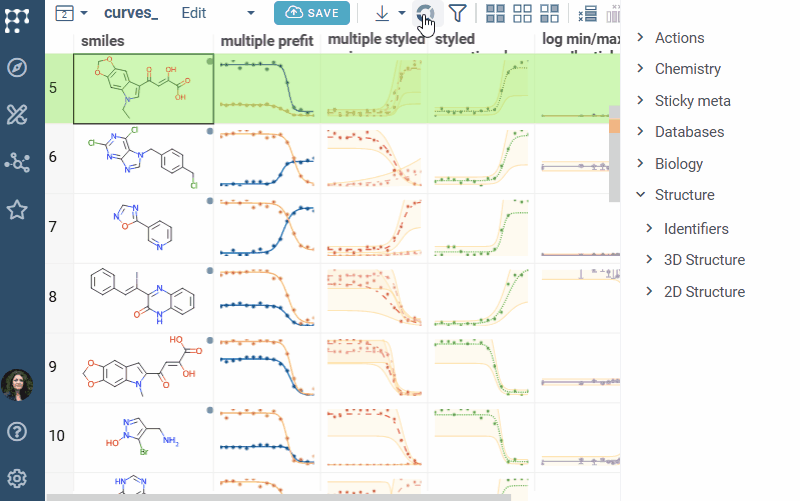Viewport: 800px width, 501px height.
Task: Click multiple prefit curve in row 7
Action: point(267,228)
